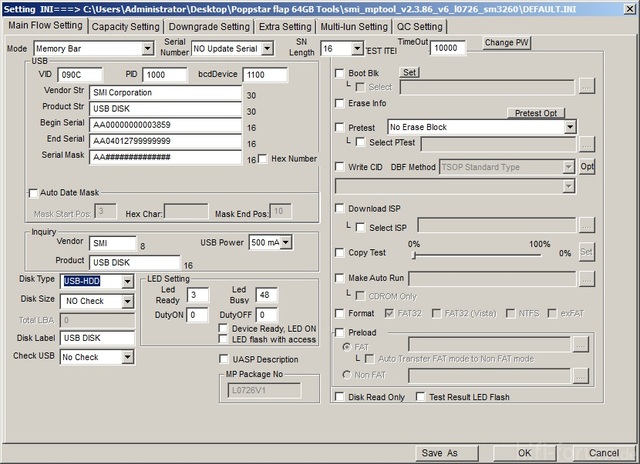Enable the Disk Read Only checkbox
The width and height of the screenshot is (640, 464).
pyautogui.click(x=340, y=397)
